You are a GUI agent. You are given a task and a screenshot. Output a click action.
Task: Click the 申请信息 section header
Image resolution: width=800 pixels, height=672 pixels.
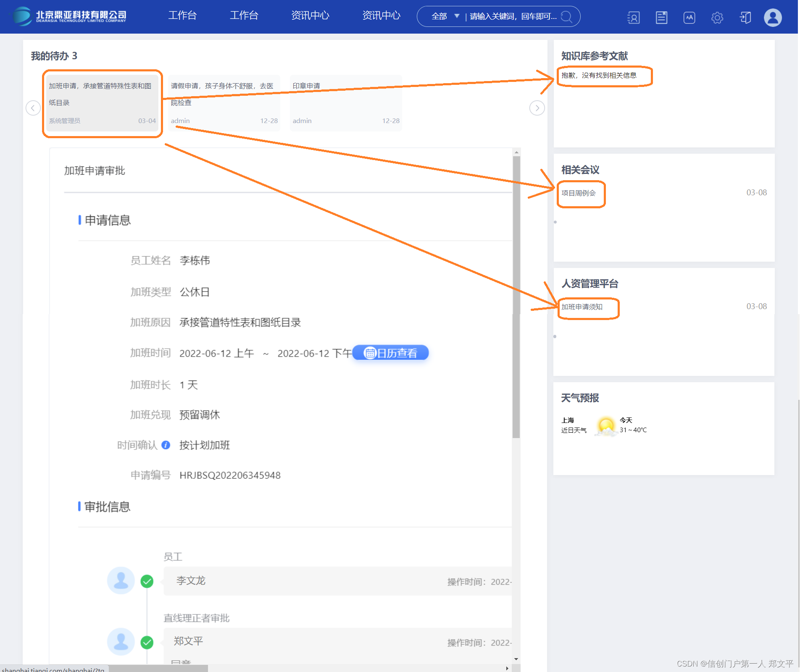point(108,220)
